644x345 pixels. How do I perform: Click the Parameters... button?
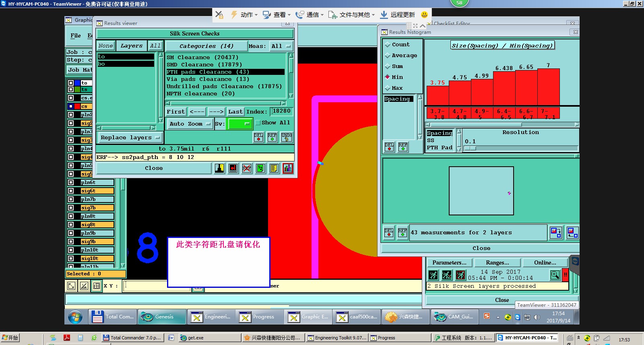pos(449,263)
